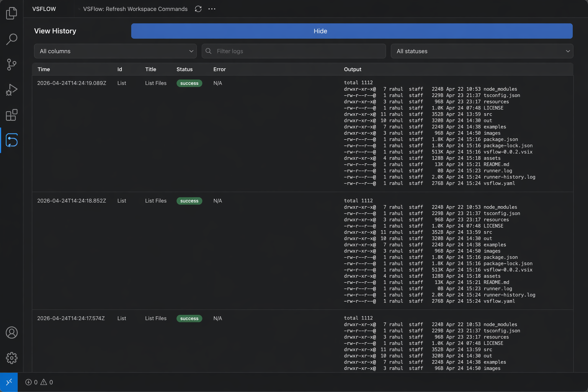Click inside the Filter logs field

coord(294,51)
